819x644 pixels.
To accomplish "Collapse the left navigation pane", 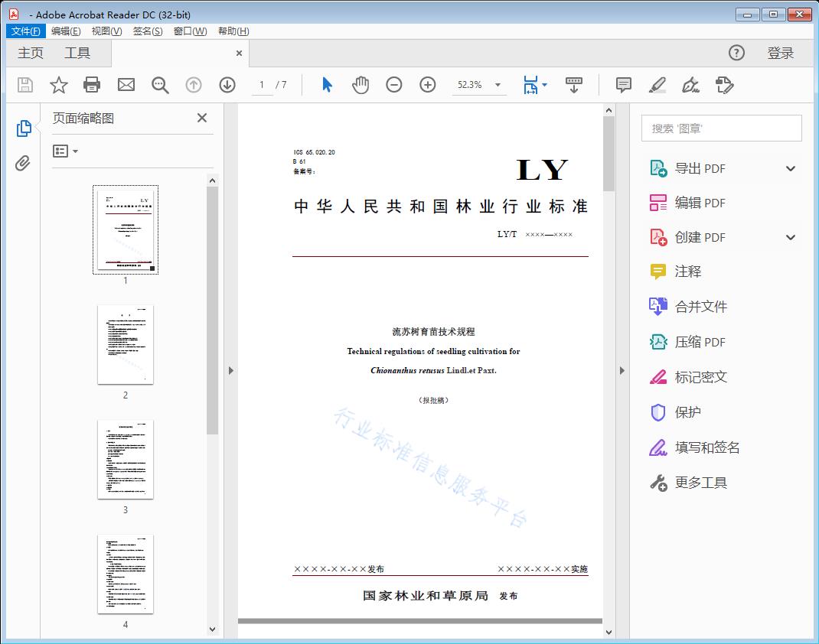I will coord(230,371).
